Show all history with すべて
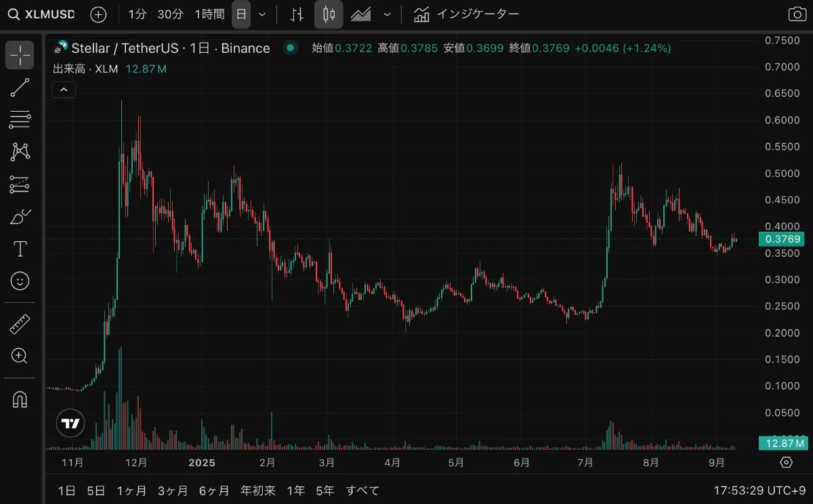The width and height of the screenshot is (813, 504). pos(362,490)
